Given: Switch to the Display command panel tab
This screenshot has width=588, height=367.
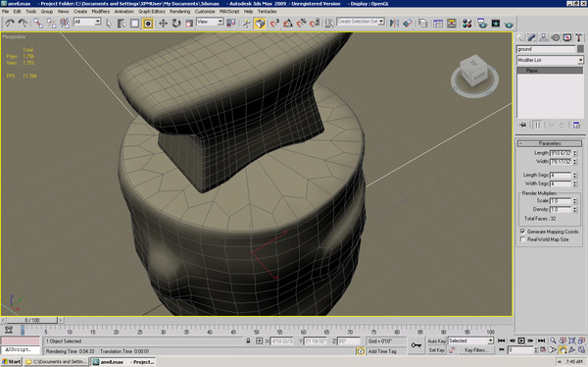Looking at the screenshot, I should click(x=567, y=37).
